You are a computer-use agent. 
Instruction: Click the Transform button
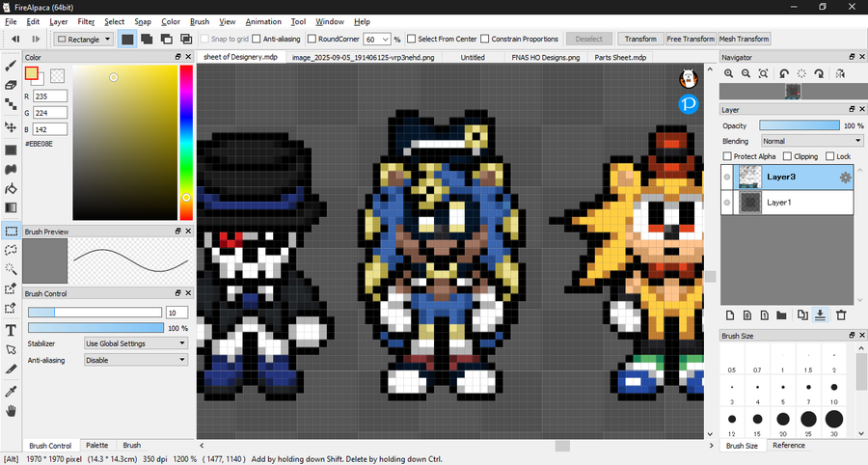[x=640, y=39]
